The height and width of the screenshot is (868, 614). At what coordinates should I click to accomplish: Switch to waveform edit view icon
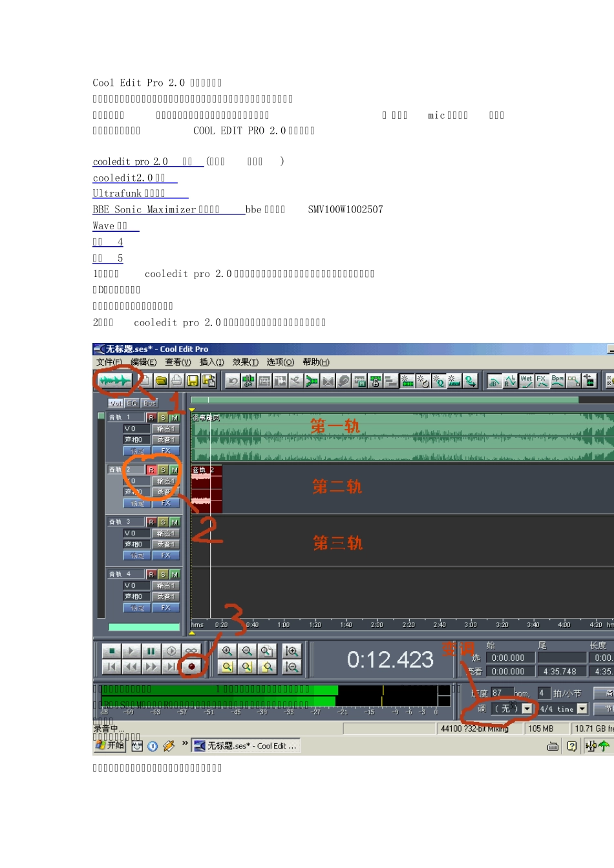point(114,380)
